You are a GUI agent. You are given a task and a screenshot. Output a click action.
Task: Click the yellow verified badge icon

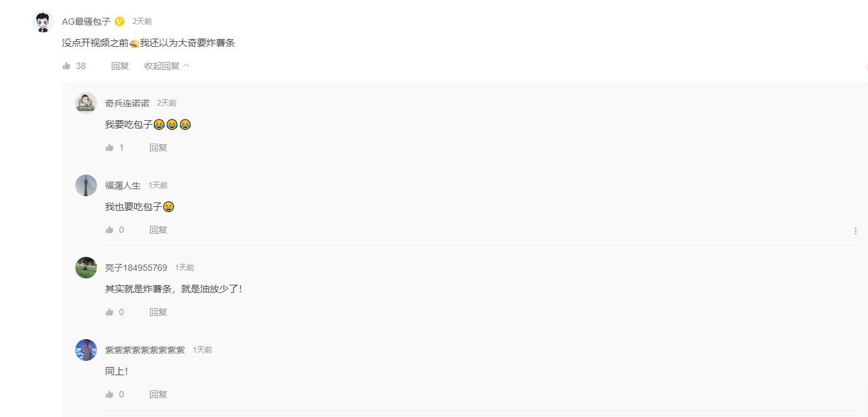(120, 22)
